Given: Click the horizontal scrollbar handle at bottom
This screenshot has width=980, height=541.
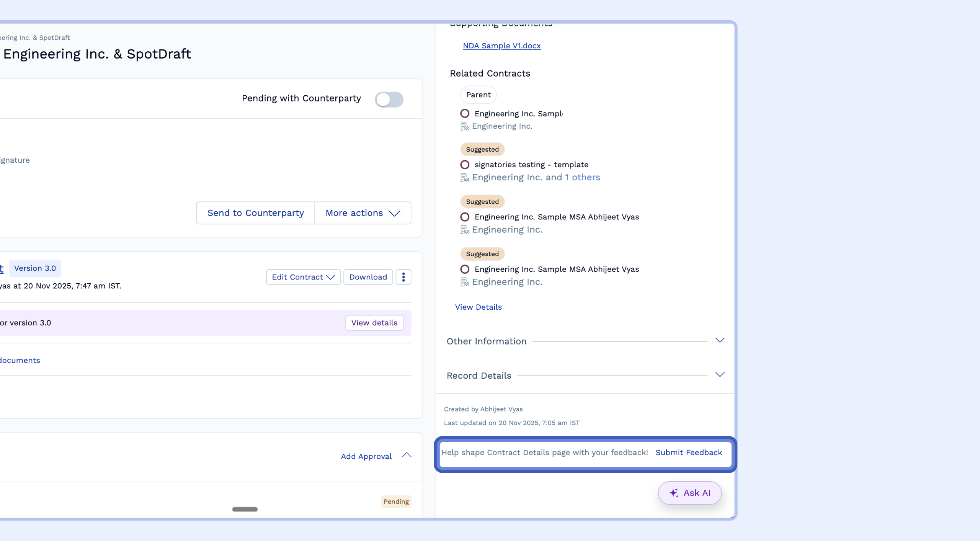Looking at the screenshot, I should [x=245, y=509].
